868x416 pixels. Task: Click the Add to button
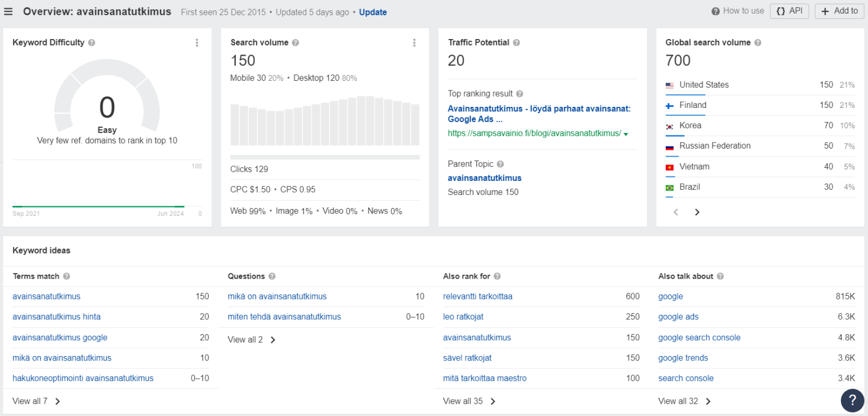coord(840,11)
